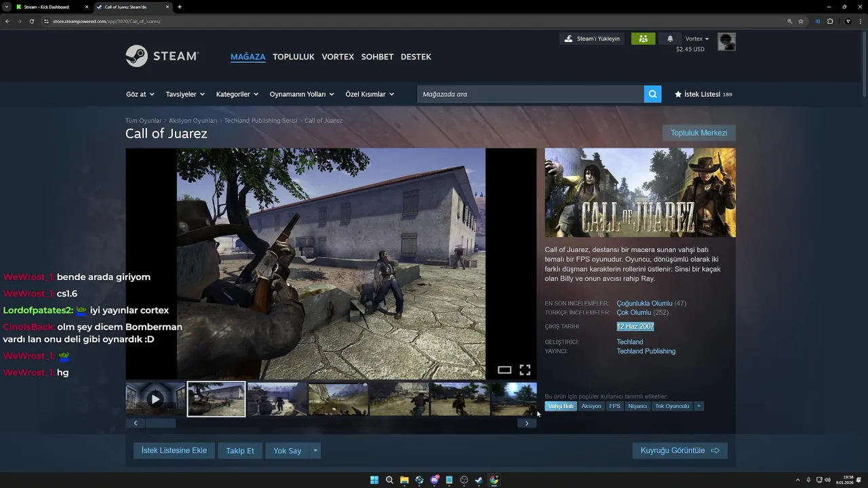Open the Tüm Oyunlar breadcrumb link
Image resolution: width=868 pixels, height=488 pixels.
pos(144,121)
